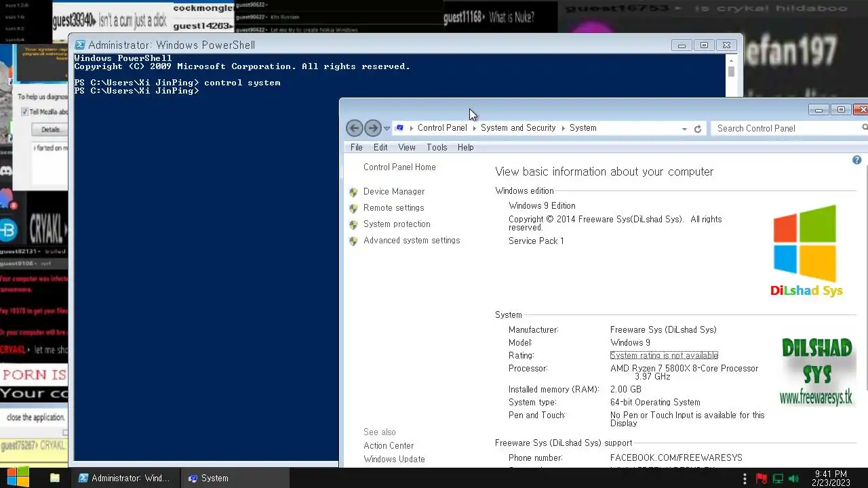This screenshot has width=868, height=488.
Task: Open the Help menu
Action: (465, 147)
